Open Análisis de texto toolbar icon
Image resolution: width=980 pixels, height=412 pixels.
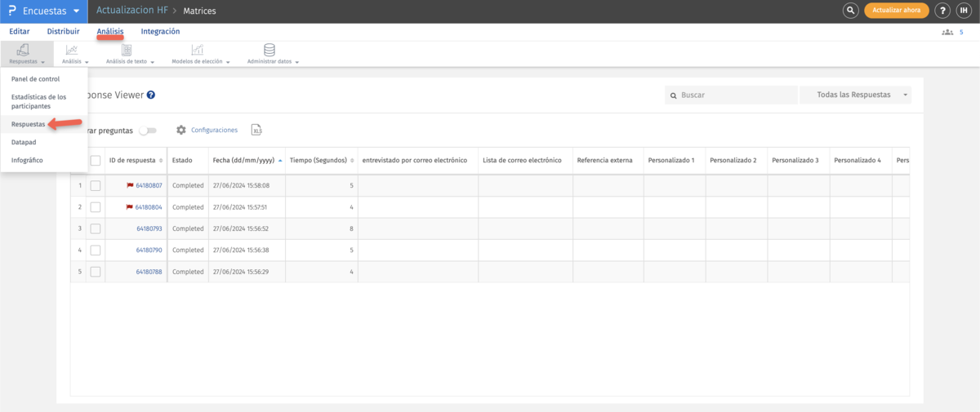pos(127,51)
